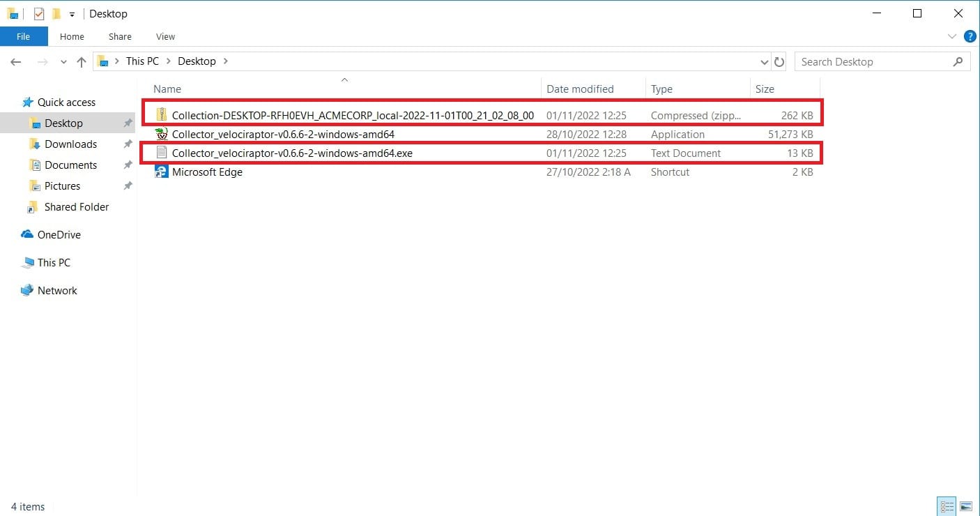Viewport: 980px width, 516px height.
Task: Click the Microsoft Edge shortcut icon
Action: [162, 172]
